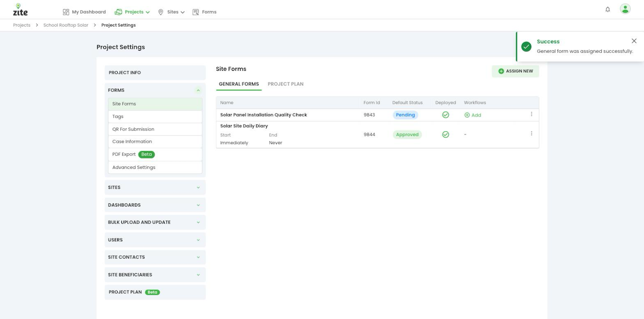Select the GENERAL FORMS tab
644x319 pixels.
239,84
